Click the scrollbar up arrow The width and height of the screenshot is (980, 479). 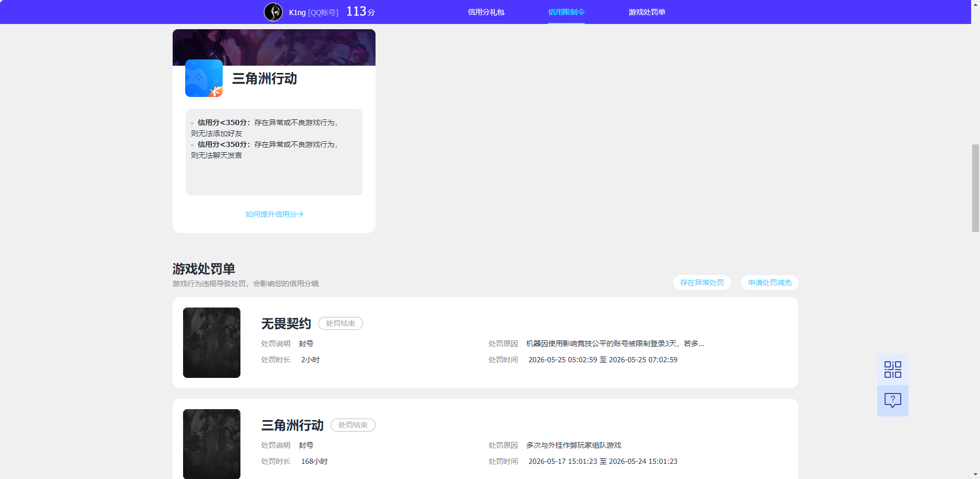(975, 4)
